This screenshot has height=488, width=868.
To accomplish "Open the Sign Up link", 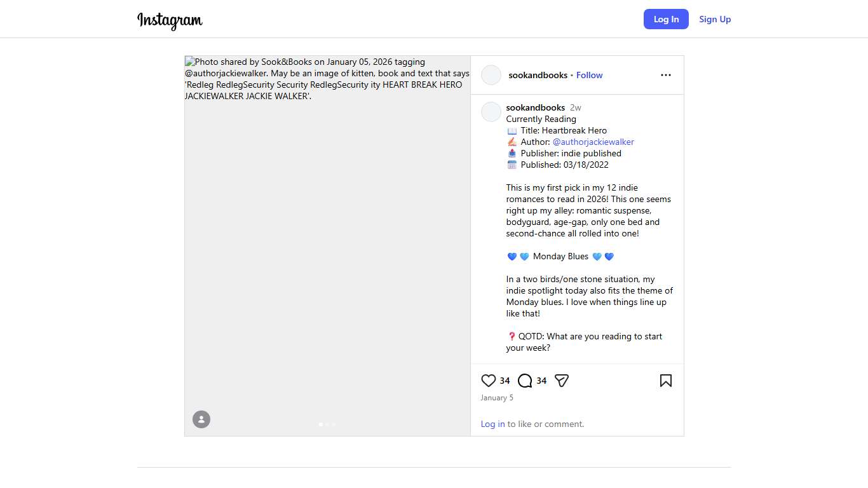I will pos(715,19).
